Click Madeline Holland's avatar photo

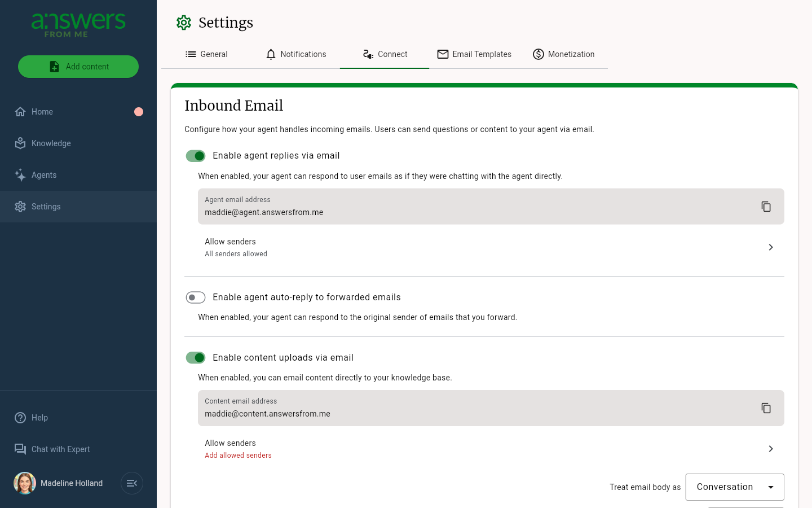click(x=25, y=483)
